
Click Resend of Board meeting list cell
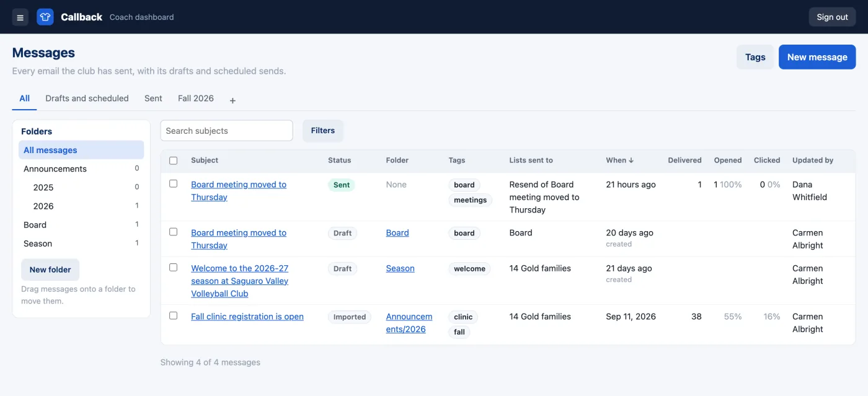pyautogui.click(x=544, y=197)
